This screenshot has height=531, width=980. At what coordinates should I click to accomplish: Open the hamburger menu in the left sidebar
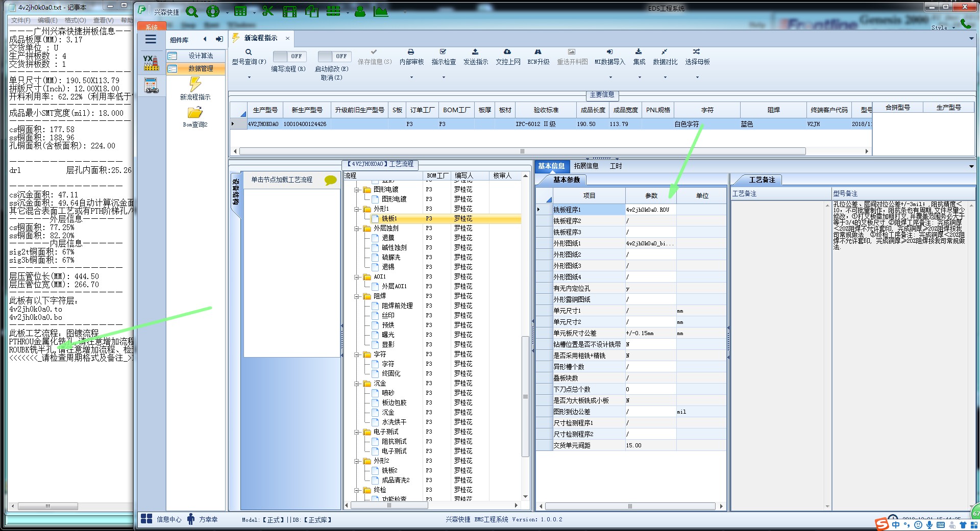[x=151, y=39]
